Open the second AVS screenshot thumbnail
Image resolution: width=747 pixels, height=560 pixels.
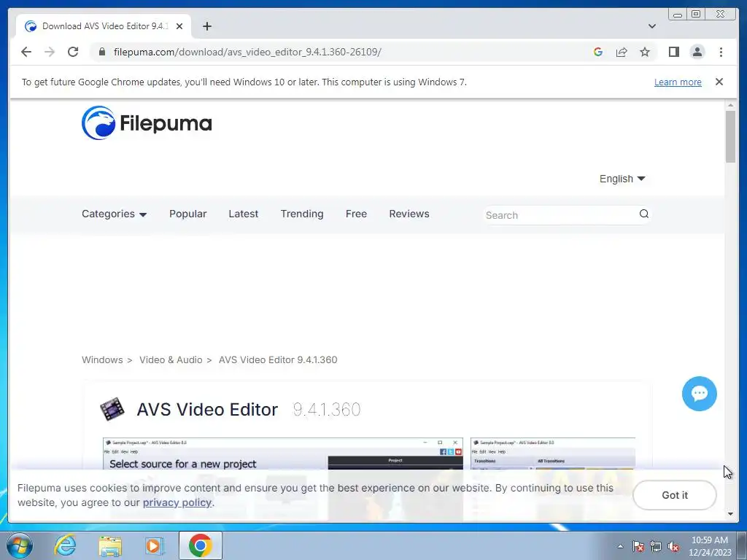coord(553,454)
